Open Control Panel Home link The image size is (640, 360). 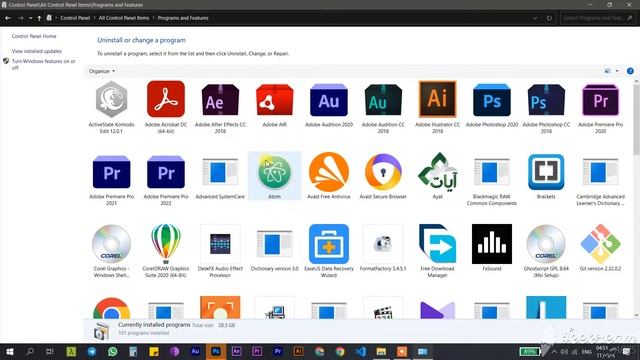click(34, 36)
